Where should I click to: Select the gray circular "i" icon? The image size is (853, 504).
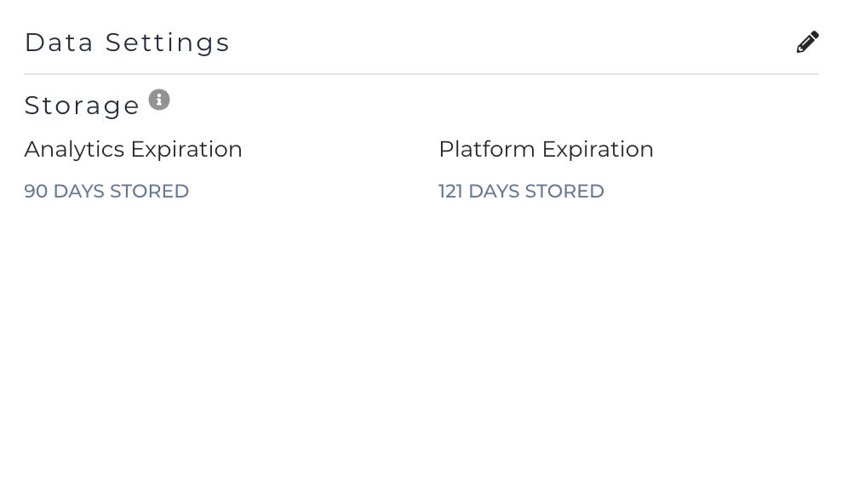(159, 100)
